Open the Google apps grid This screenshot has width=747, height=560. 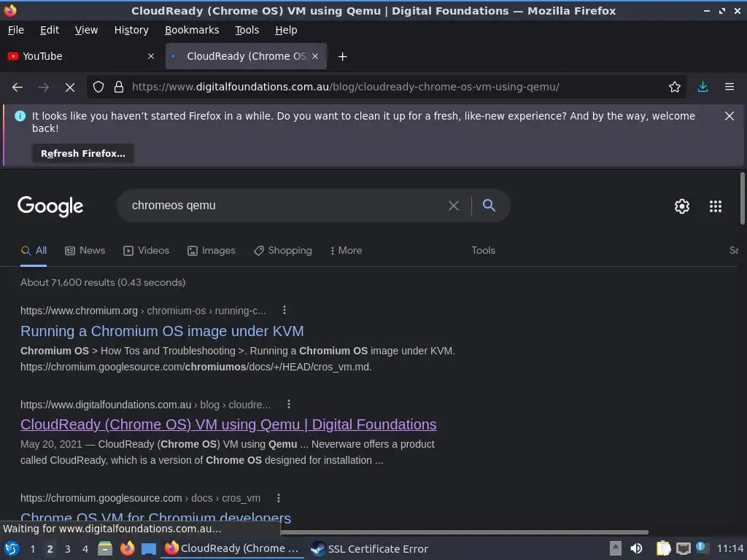coord(715,206)
